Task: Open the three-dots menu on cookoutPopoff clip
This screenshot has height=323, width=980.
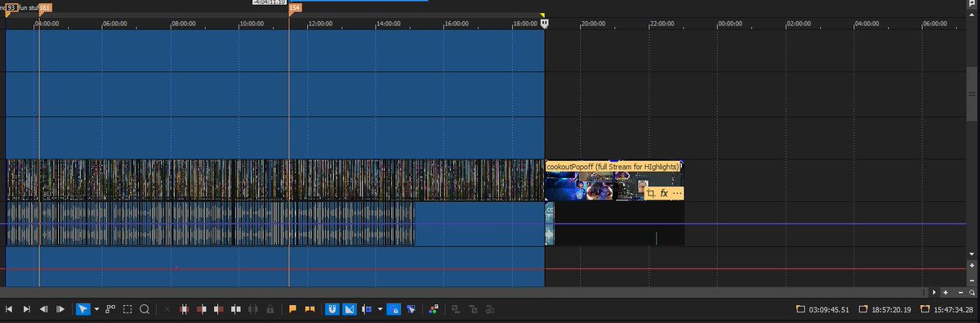Action: click(677, 194)
